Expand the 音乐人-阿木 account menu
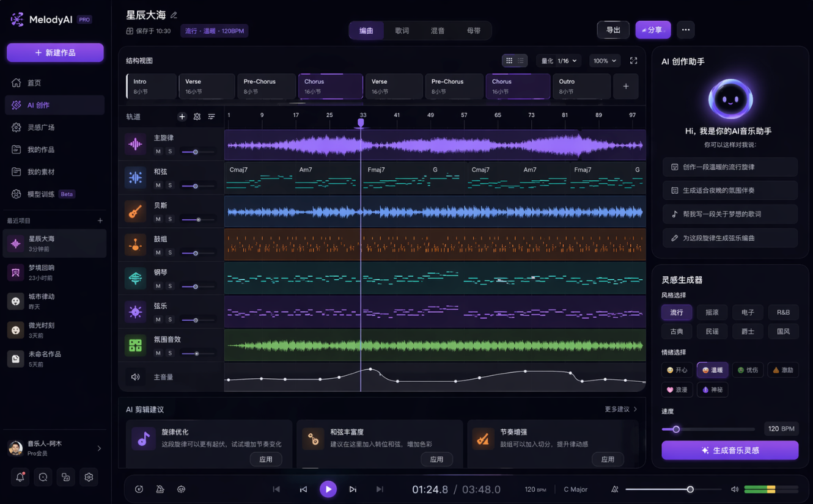813x504 pixels. tap(99, 448)
